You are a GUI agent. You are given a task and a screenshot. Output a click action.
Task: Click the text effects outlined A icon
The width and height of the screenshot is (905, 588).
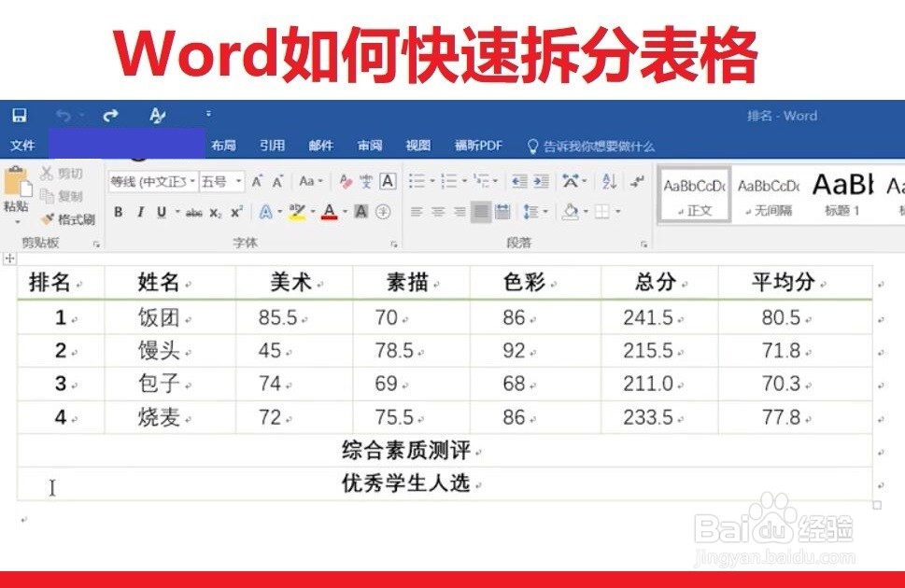[265, 213]
